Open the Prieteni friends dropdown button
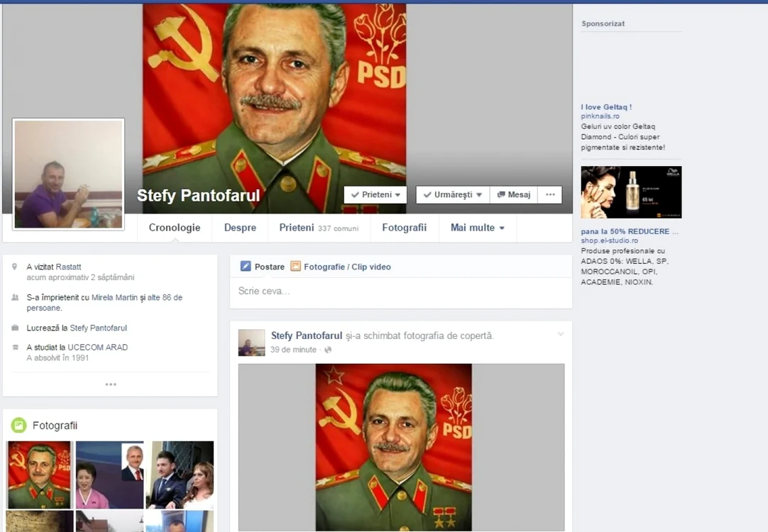Viewport: 768px width, 532px height. (x=375, y=195)
